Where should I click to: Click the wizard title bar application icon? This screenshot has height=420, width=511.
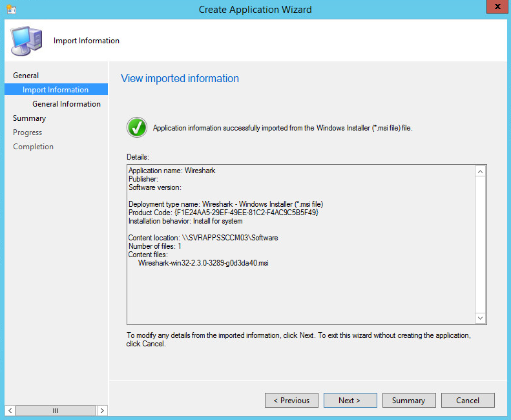tap(11, 9)
